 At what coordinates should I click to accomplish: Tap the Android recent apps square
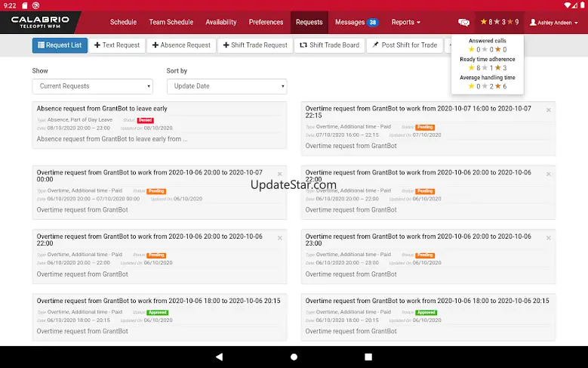[x=368, y=357]
